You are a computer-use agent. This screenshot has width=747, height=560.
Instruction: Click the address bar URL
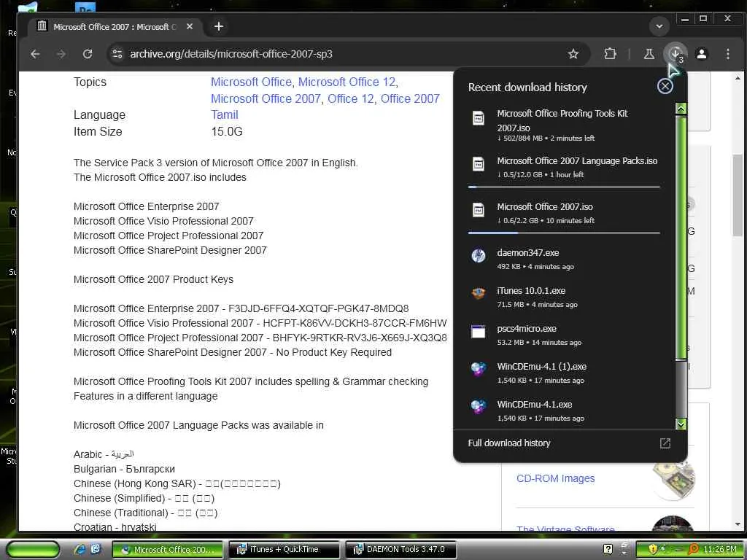231,54
